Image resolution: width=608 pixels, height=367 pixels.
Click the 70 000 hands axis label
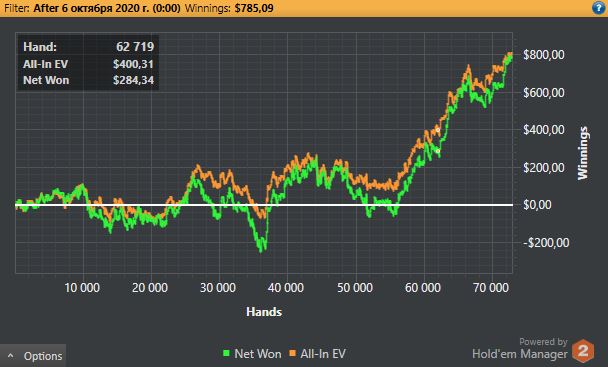491,288
